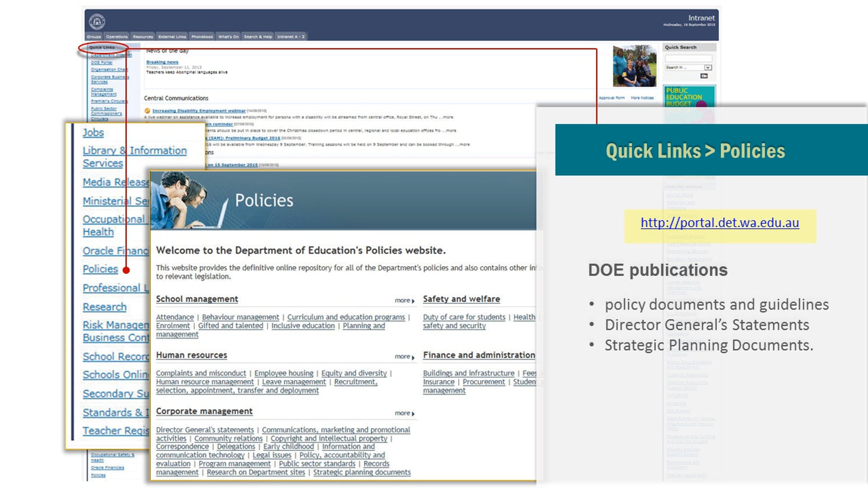Open the portal.det.wa.edu.au hyperlink
The height and width of the screenshot is (488, 868).
coord(719,223)
